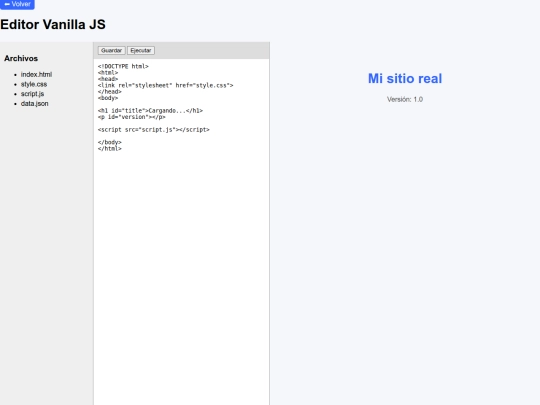Click the Mi sitio real preview heading
The image size is (540, 405).
(405, 79)
